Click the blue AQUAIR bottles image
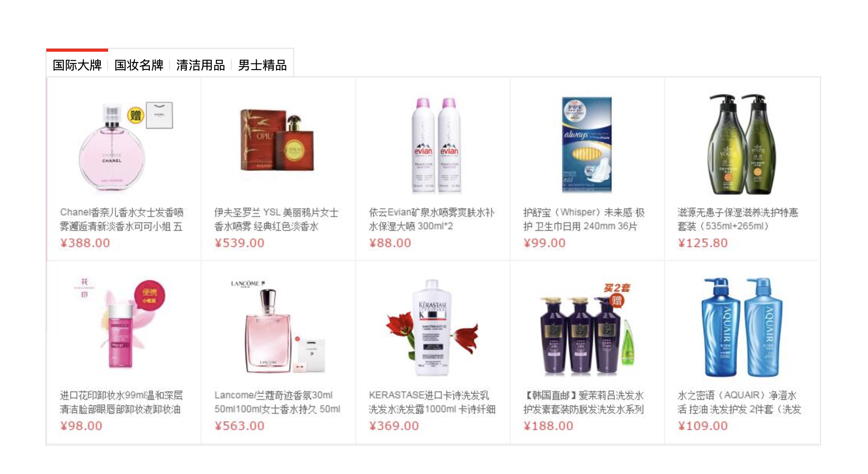Viewport: 868px width, 474px height. (741, 327)
